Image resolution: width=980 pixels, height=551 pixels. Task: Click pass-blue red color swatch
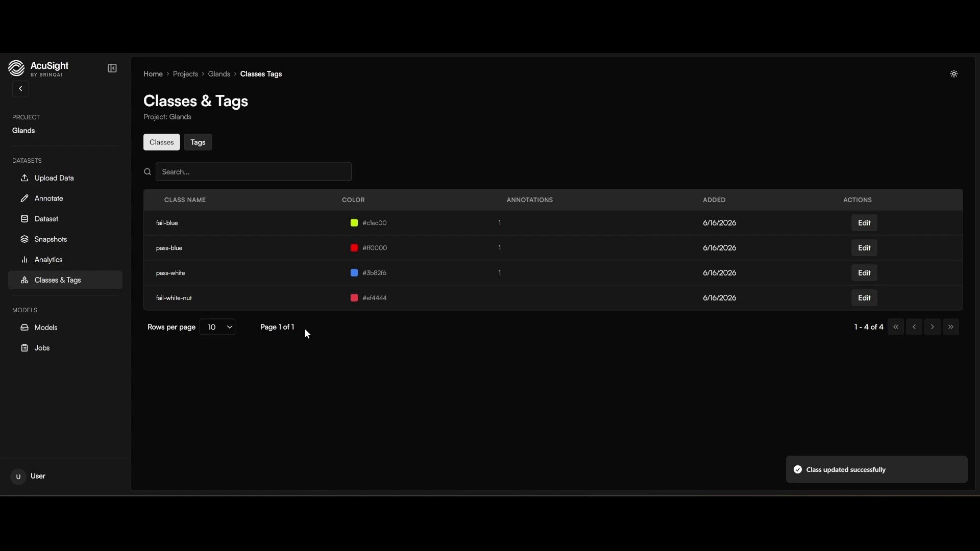tap(354, 248)
